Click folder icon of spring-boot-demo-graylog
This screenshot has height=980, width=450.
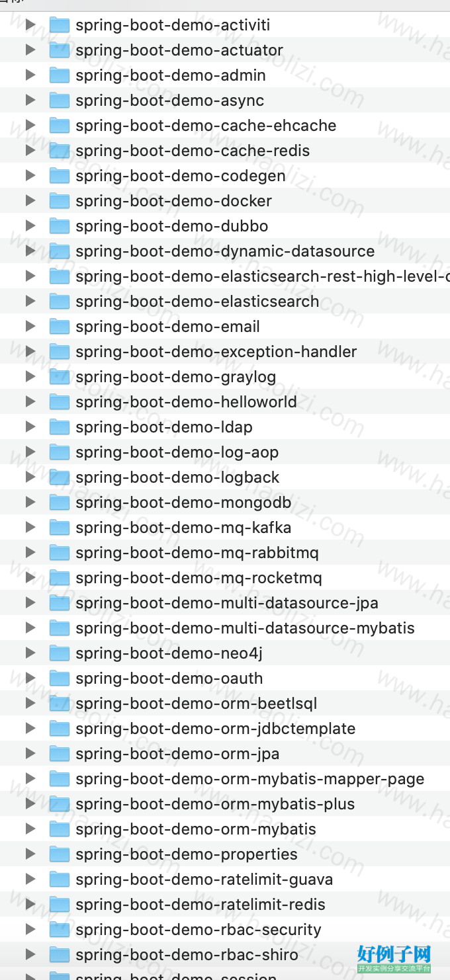pyautogui.click(x=60, y=377)
